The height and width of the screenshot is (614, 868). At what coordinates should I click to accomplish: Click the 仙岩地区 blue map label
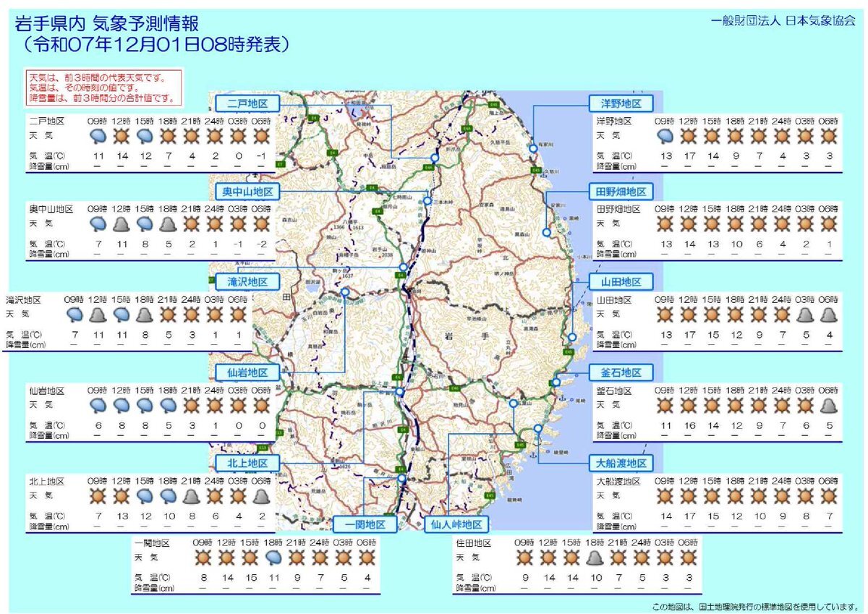tap(247, 372)
